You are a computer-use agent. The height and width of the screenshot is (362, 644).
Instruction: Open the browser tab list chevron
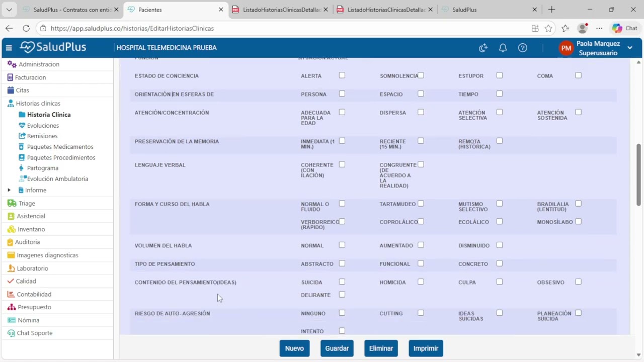point(9,10)
